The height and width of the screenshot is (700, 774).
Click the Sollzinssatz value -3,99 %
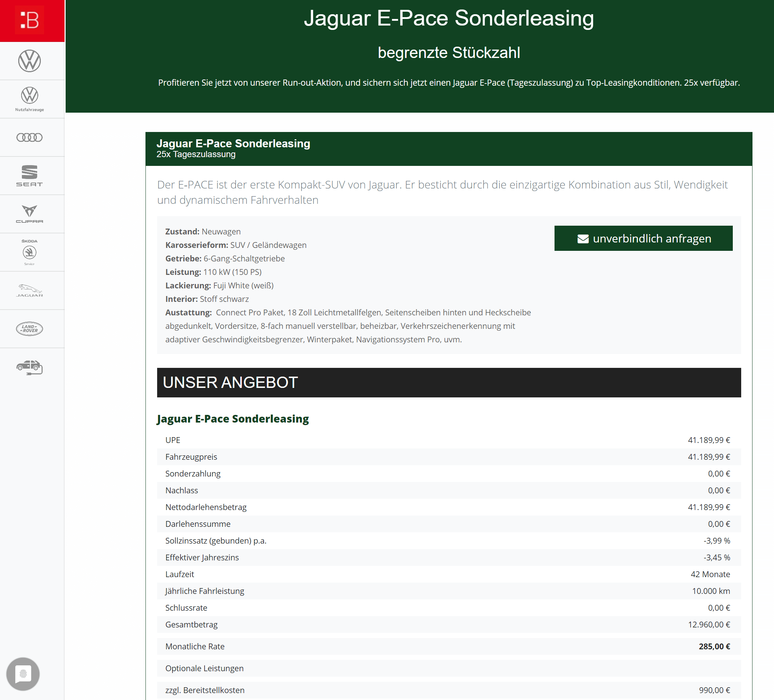point(717,541)
